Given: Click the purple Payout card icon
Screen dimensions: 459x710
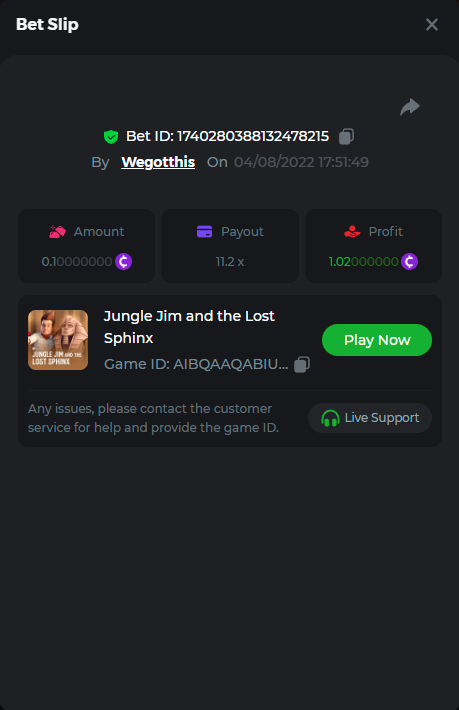Looking at the screenshot, I should [x=205, y=231].
